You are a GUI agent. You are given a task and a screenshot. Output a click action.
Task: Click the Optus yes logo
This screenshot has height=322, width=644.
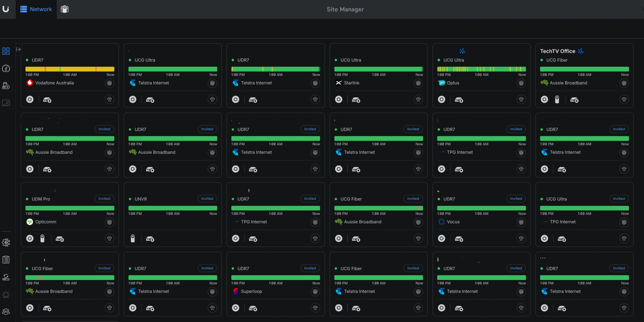(441, 83)
